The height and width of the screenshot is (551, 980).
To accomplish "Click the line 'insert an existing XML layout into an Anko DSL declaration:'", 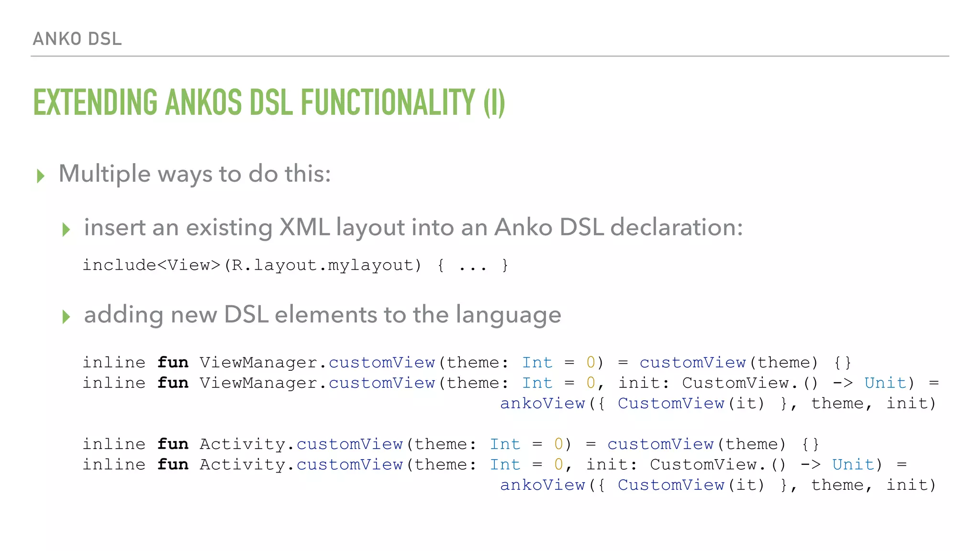I will [x=413, y=228].
